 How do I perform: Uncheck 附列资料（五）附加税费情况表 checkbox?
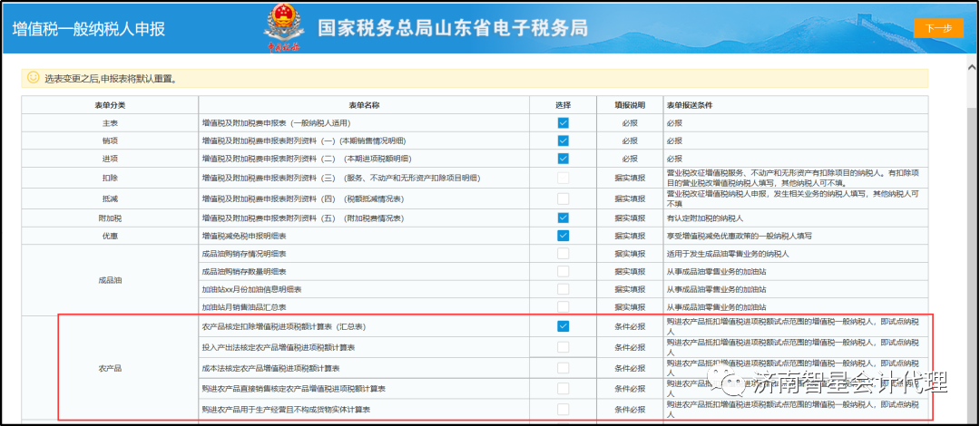coord(563,218)
